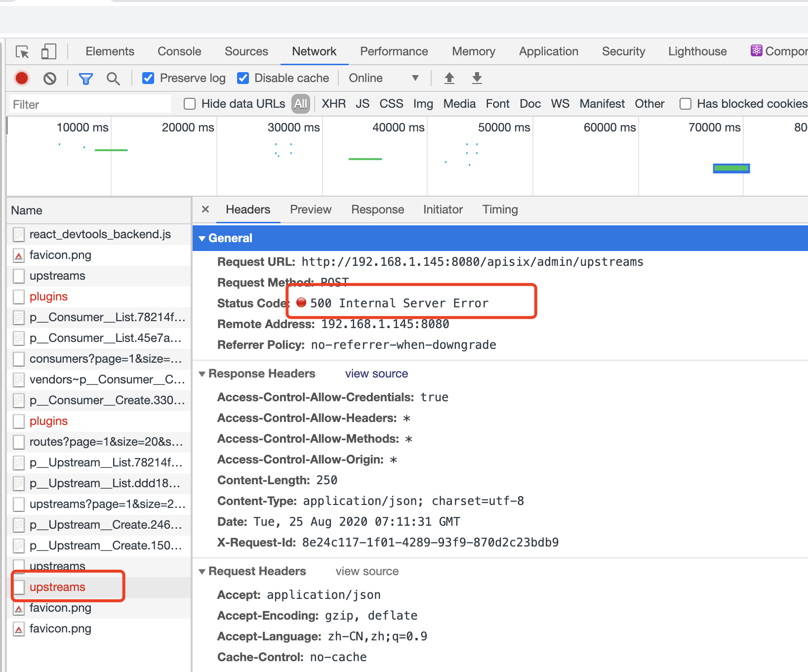Focus the Filter text field

point(90,104)
